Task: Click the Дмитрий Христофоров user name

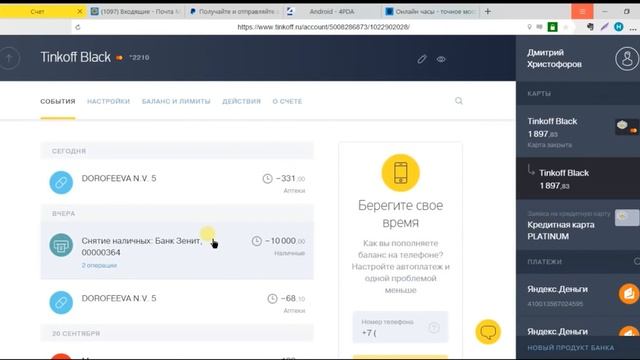Action: [x=554, y=58]
